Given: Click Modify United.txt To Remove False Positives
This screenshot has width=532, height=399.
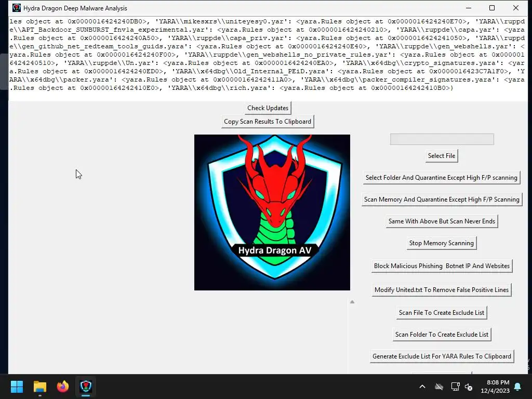Looking at the screenshot, I should click(442, 290).
